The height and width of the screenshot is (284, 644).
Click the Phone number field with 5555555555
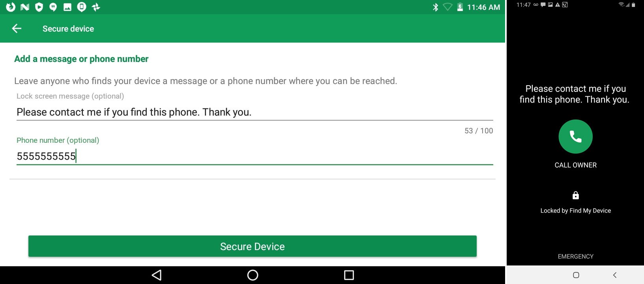(x=255, y=156)
